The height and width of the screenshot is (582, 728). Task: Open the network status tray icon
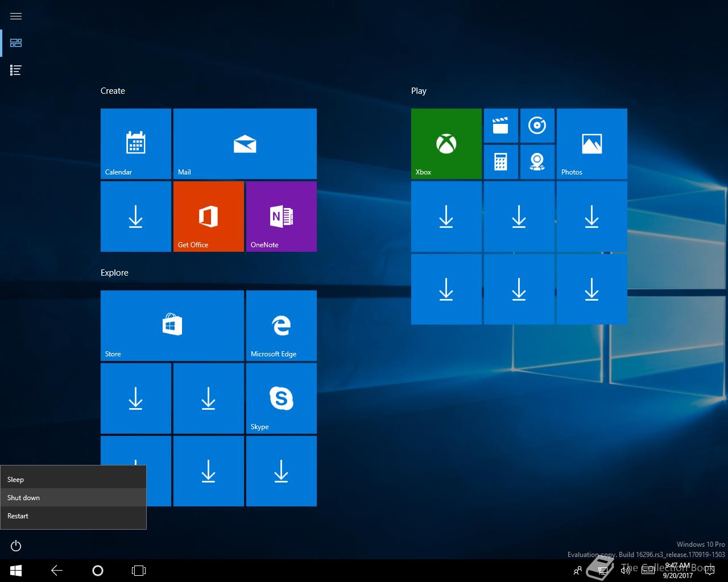click(602, 571)
